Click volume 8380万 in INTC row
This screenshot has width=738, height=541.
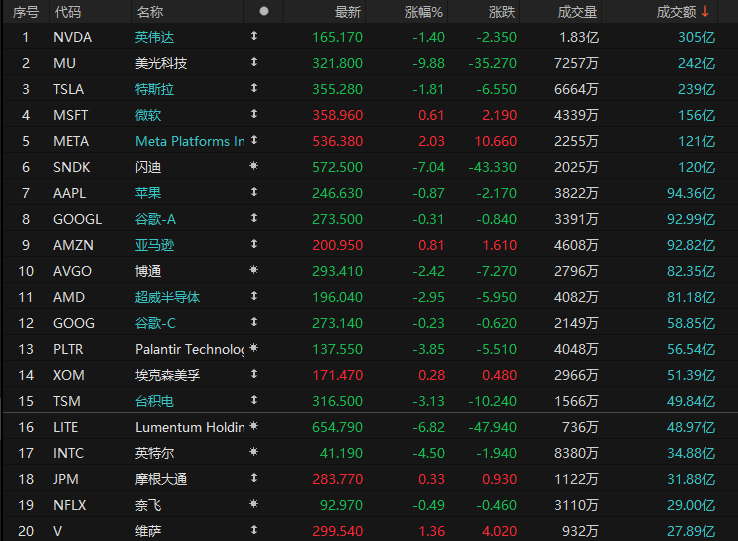pos(576,453)
